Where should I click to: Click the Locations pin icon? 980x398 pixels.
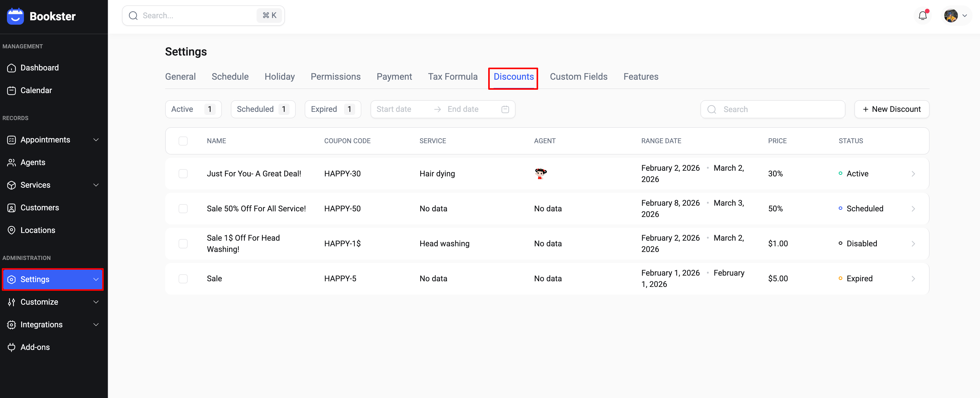click(11, 230)
